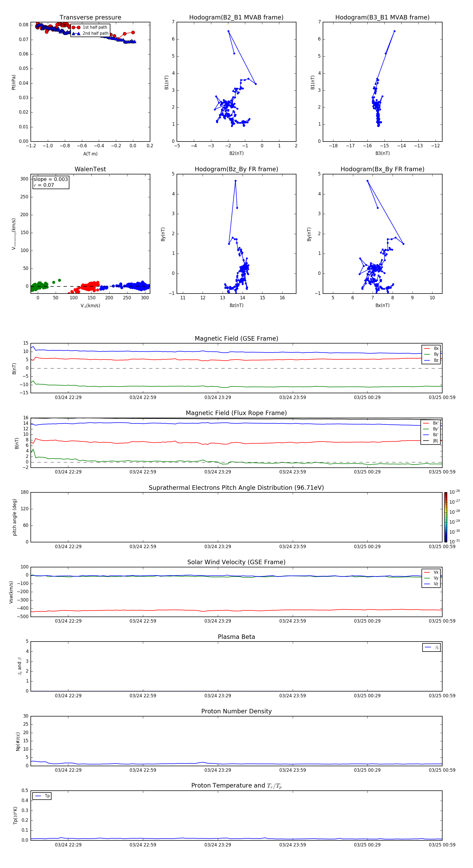Image resolution: width=473 pixels, height=868 pixels.
Task: Click the 'Hodogram(B3_B1 MVAB frame)' title
Action: click(x=382, y=18)
